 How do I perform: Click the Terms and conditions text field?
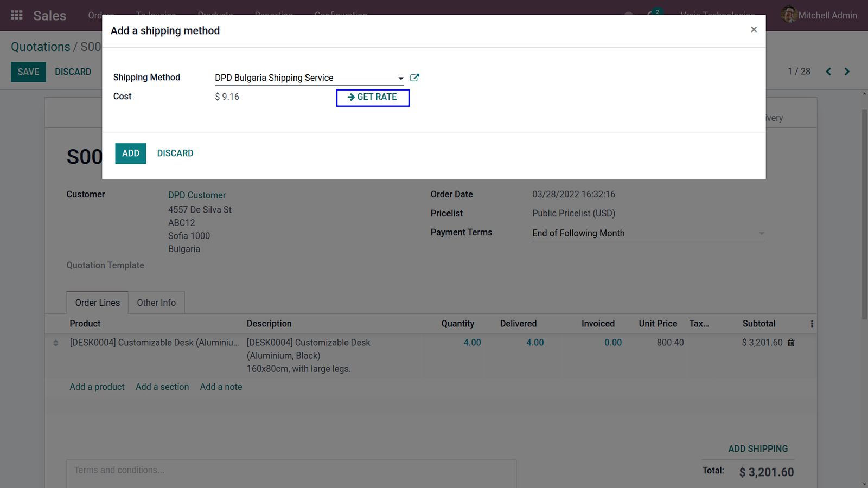pos(291,473)
